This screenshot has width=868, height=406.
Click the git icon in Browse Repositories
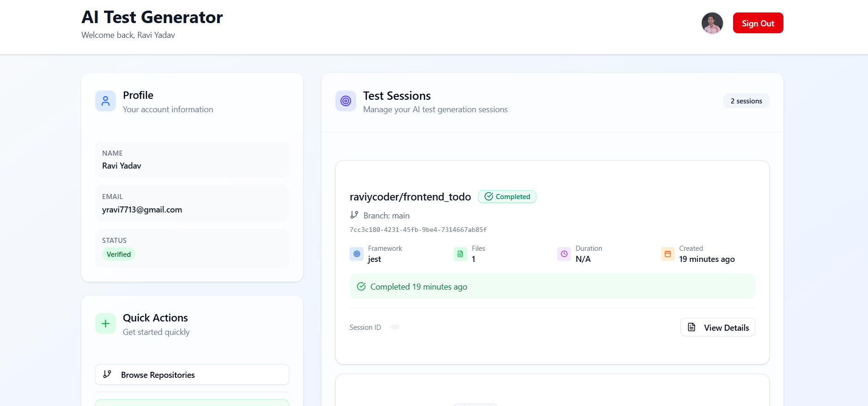pyautogui.click(x=107, y=374)
